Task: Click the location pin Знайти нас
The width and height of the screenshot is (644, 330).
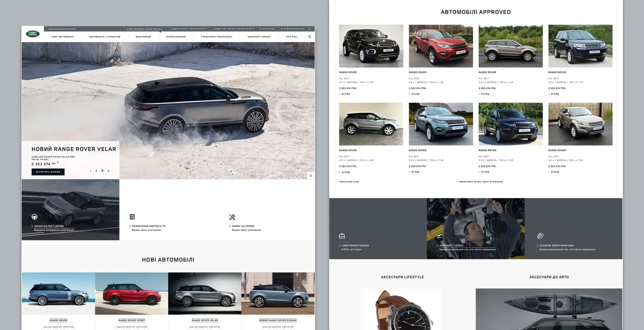Action: pyautogui.click(x=268, y=29)
